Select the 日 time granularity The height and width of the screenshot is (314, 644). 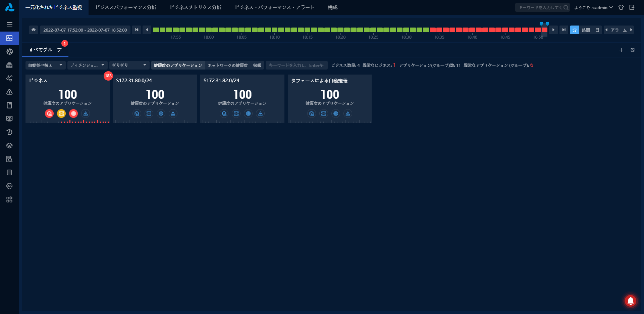click(597, 30)
